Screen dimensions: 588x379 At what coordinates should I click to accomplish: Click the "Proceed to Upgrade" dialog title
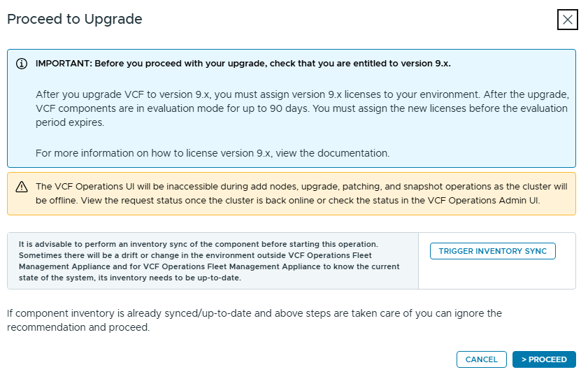[x=75, y=20]
